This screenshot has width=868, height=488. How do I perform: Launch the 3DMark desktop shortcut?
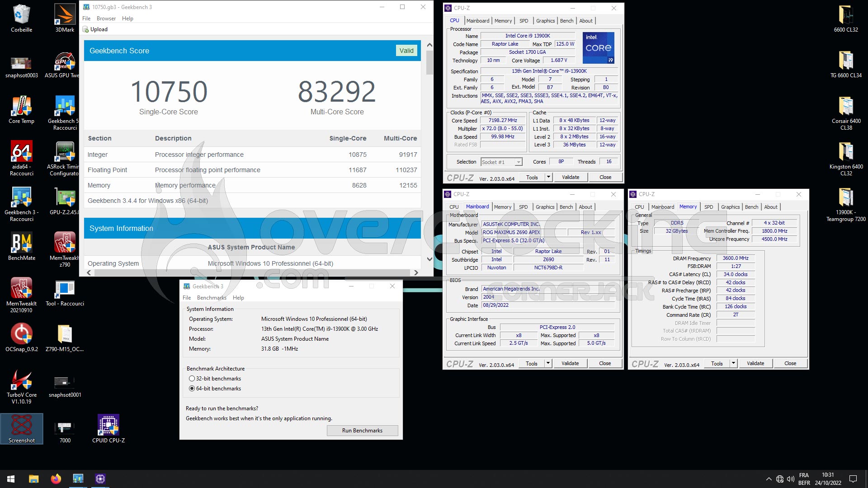[65, 19]
